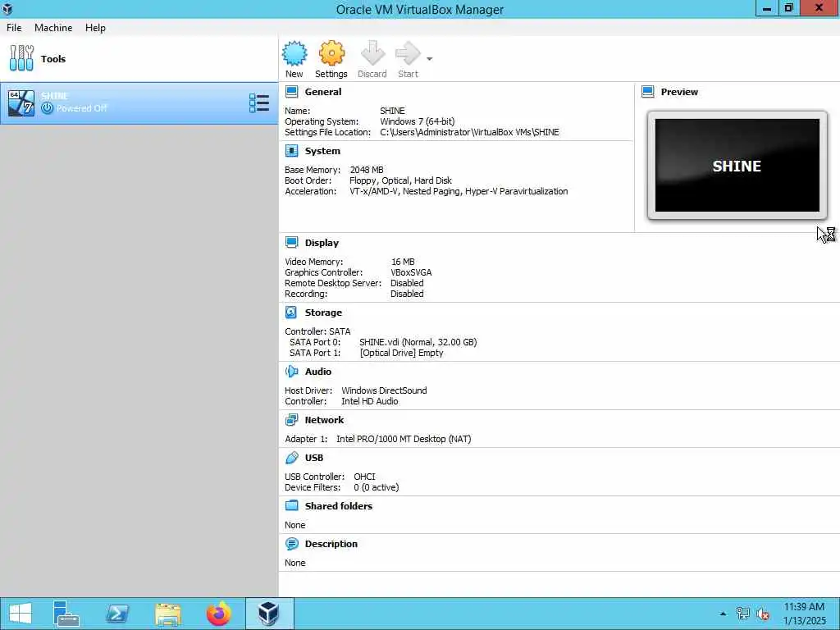Open the Network settings heading link
Image resolution: width=840 pixels, height=630 pixels.
(x=324, y=420)
